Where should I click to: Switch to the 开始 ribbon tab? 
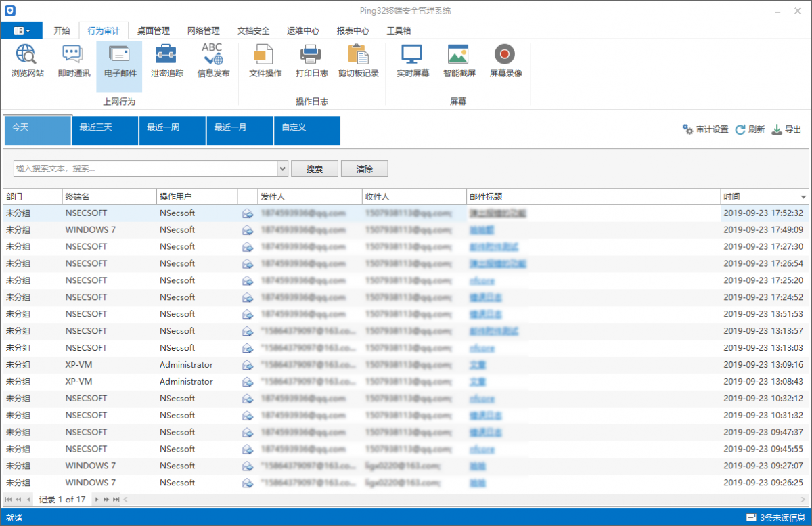(62, 30)
